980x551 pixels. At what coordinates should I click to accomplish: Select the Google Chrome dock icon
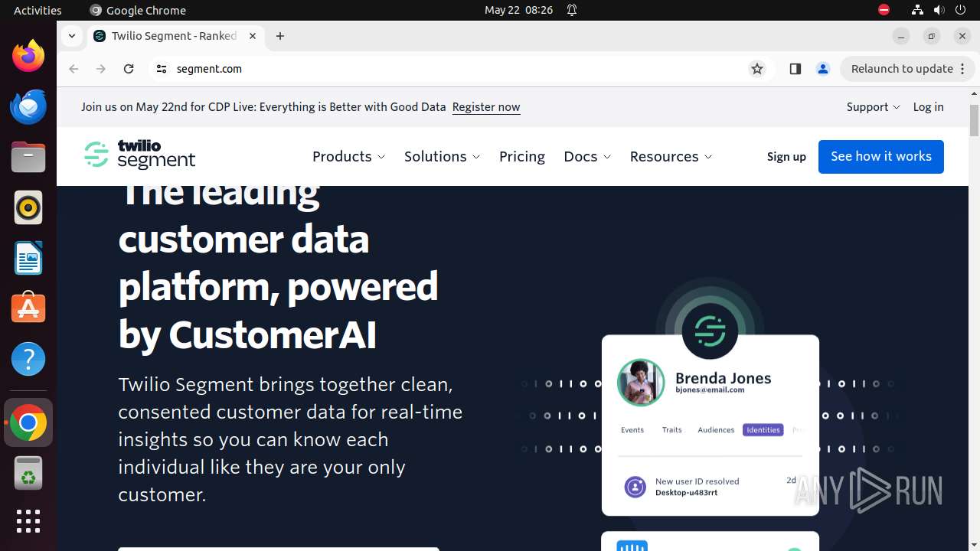pos(28,422)
